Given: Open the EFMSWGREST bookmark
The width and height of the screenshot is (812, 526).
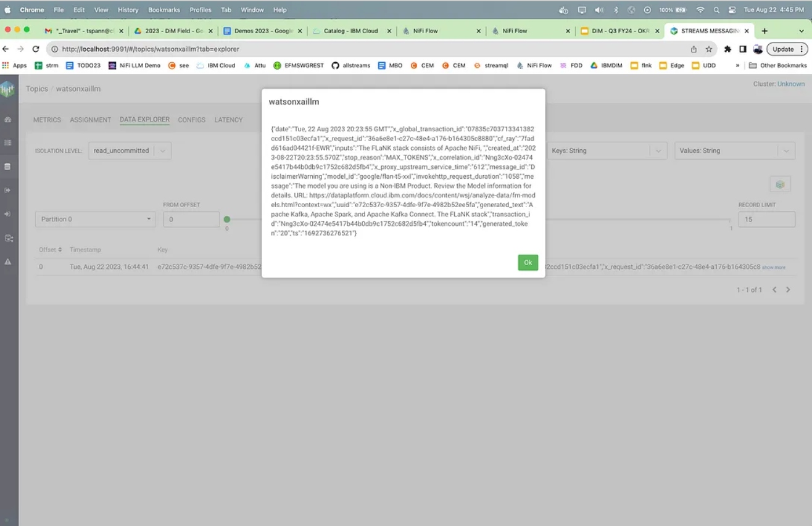Looking at the screenshot, I should (299, 65).
